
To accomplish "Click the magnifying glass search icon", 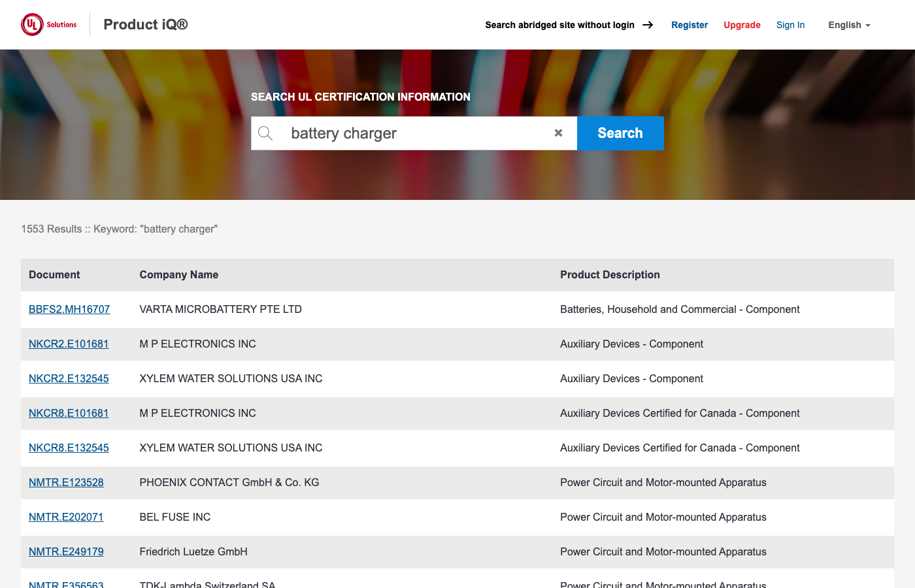I will [x=265, y=133].
